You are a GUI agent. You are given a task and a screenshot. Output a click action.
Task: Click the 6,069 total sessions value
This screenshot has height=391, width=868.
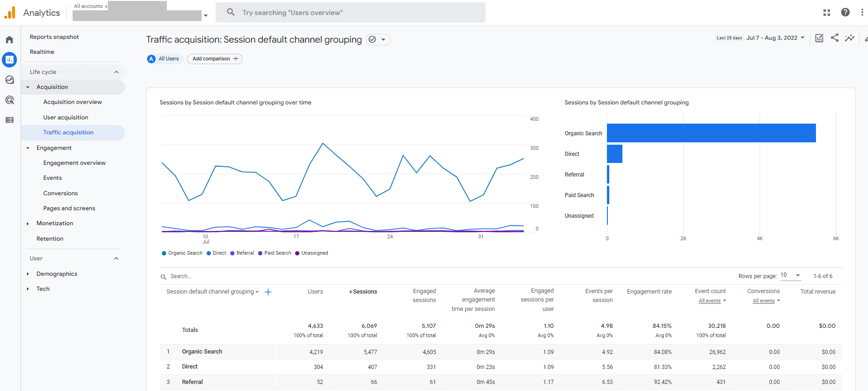tap(369, 326)
